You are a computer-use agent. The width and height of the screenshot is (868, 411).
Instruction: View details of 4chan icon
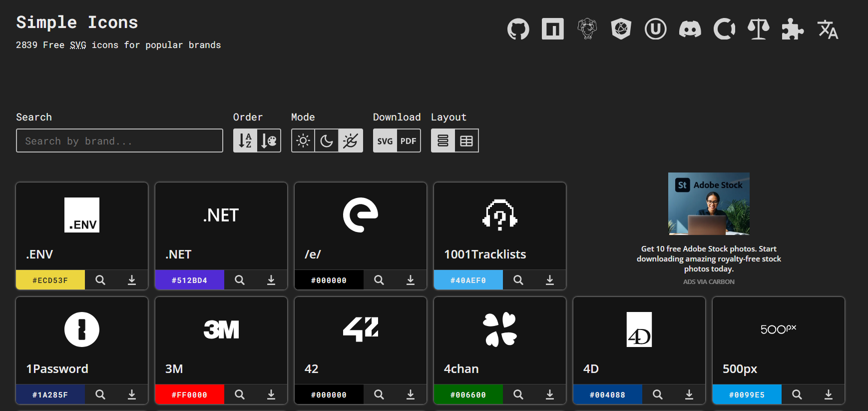coord(518,394)
